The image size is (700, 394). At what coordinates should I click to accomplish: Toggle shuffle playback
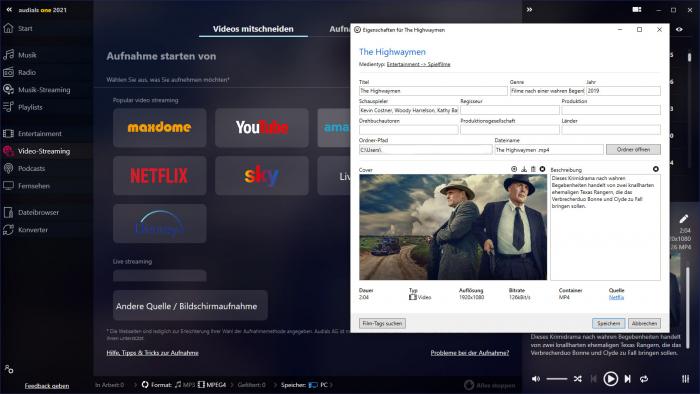tap(578, 379)
